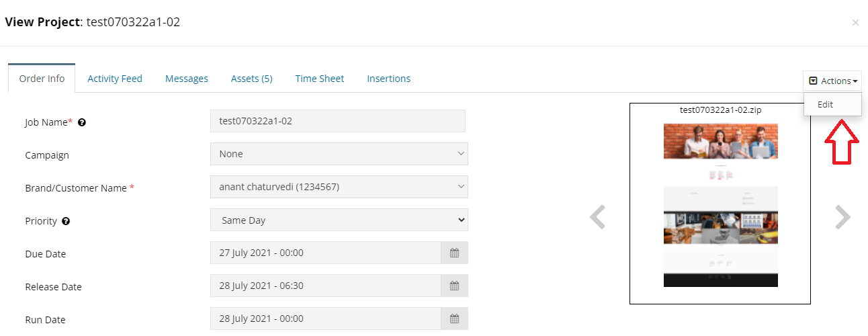
Task: Go to next asset preview arrow
Action: pyautogui.click(x=842, y=217)
